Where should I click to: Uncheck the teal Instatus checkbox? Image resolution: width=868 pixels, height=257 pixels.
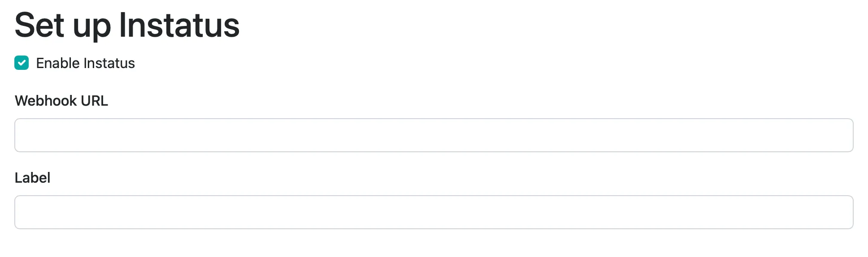pos(22,63)
